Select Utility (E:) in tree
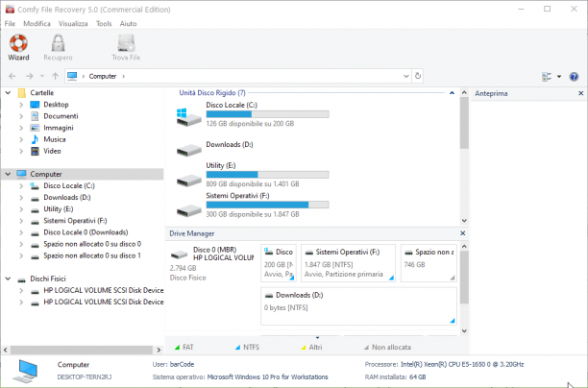The height and width of the screenshot is (388, 588). [58, 208]
